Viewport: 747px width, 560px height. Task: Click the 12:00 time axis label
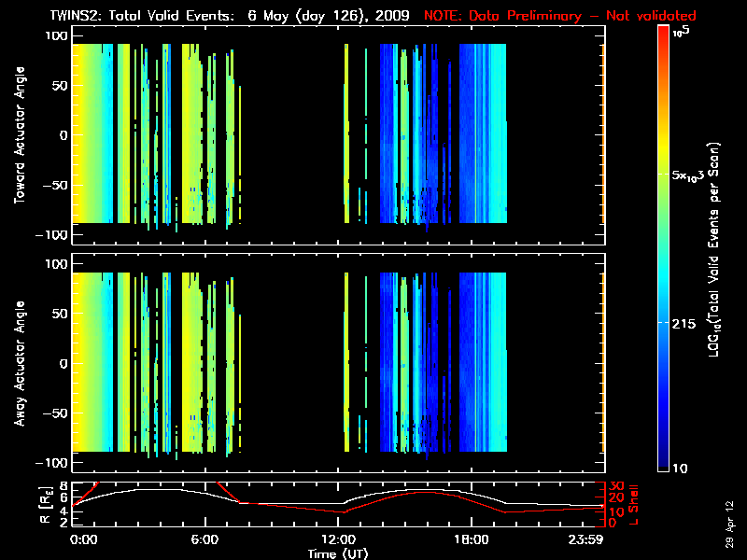(x=337, y=539)
